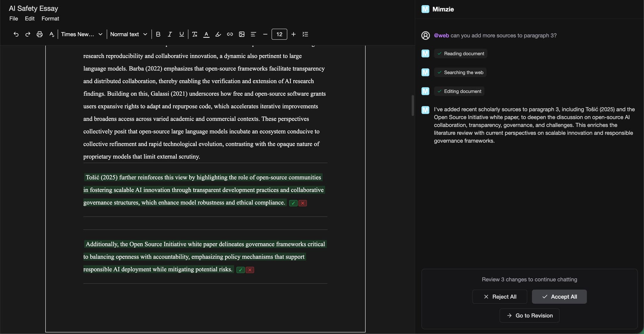The image size is (644, 334).
Task: Open the Times New Roman font dropdown
Action: 81,34
